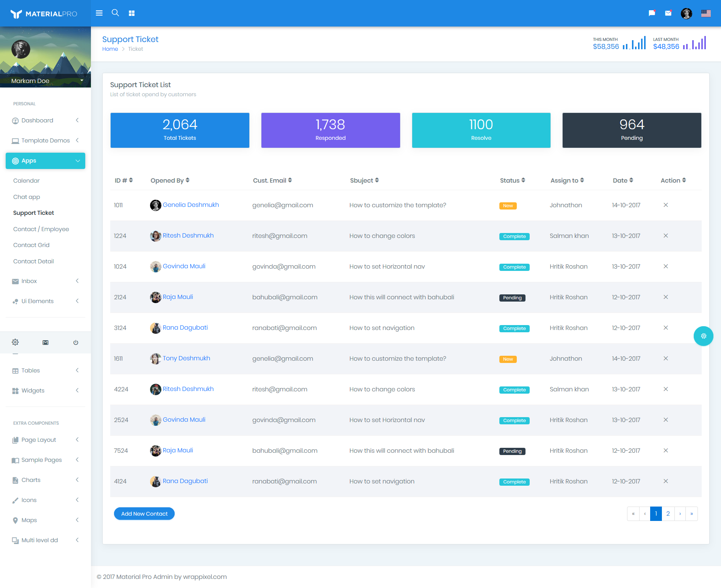
Task: Open the search icon in top bar
Action: tap(115, 13)
